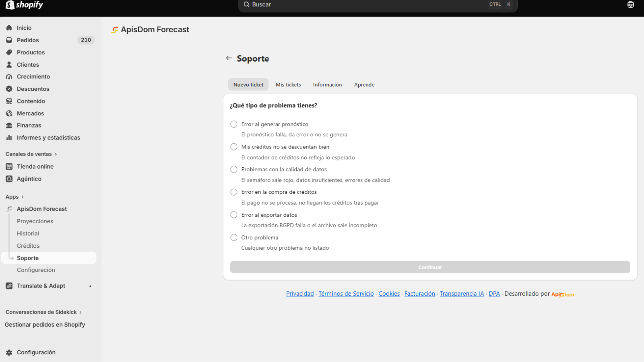
Task: Switch to Nuevo ticket tab
Action: pos(248,84)
